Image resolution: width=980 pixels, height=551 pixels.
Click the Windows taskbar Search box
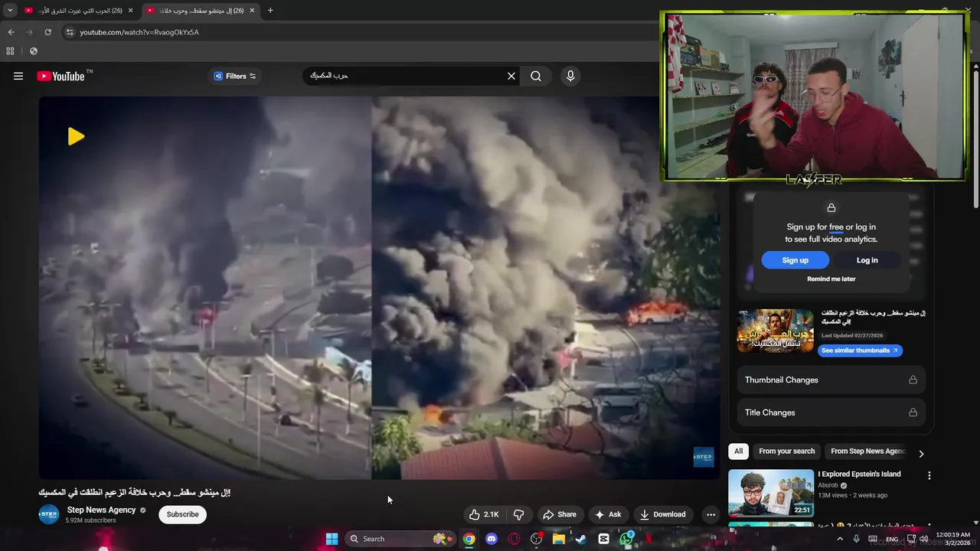[400, 539]
